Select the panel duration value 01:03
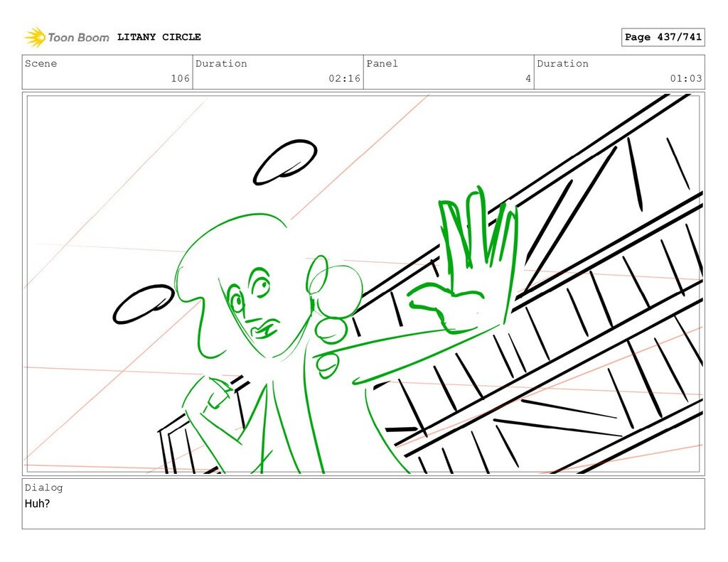 click(686, 78)
